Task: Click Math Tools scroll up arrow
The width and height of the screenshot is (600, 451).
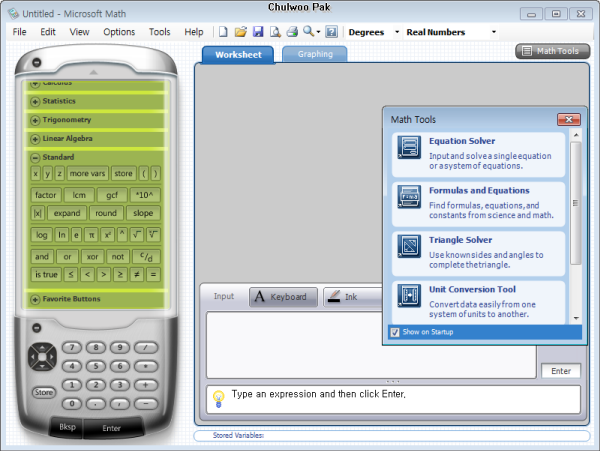Action: click(x=576, y=135)
